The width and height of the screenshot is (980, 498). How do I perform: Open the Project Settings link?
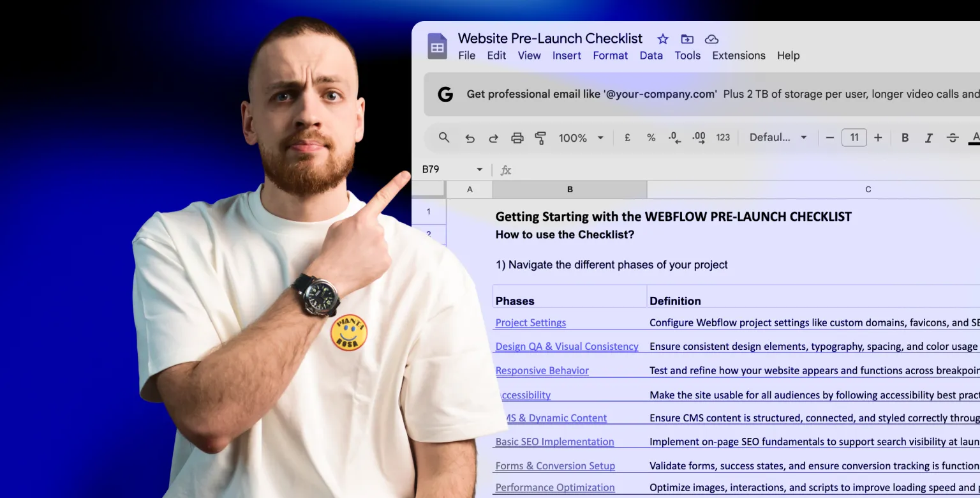point(531,322)
